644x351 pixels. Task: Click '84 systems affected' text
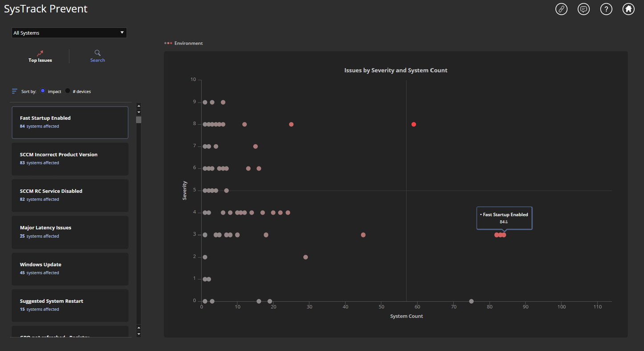coord(40,126)
